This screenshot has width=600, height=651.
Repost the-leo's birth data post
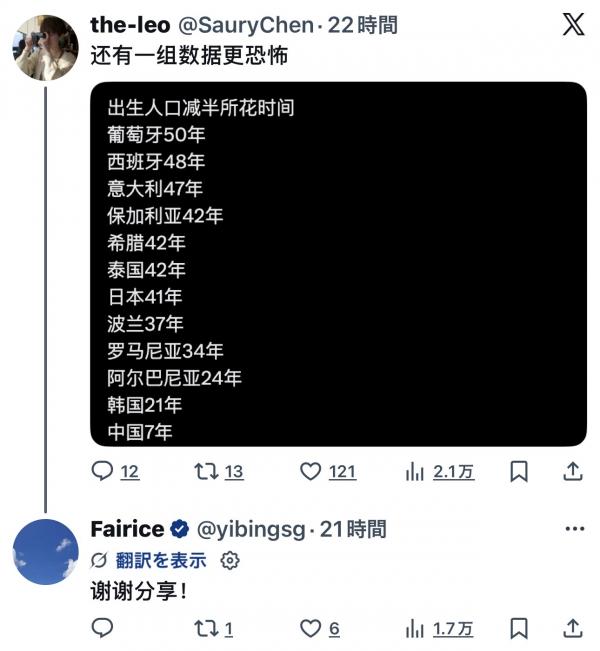coord(206,471)
